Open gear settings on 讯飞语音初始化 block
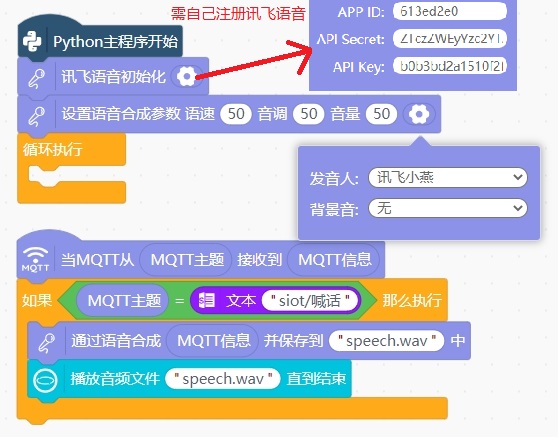The image size is (558, 437). (x=186, y=76)
